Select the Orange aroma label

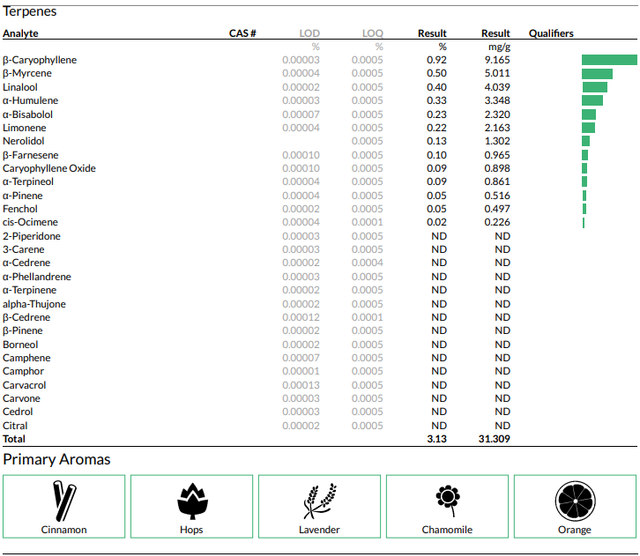coord(575,529)
